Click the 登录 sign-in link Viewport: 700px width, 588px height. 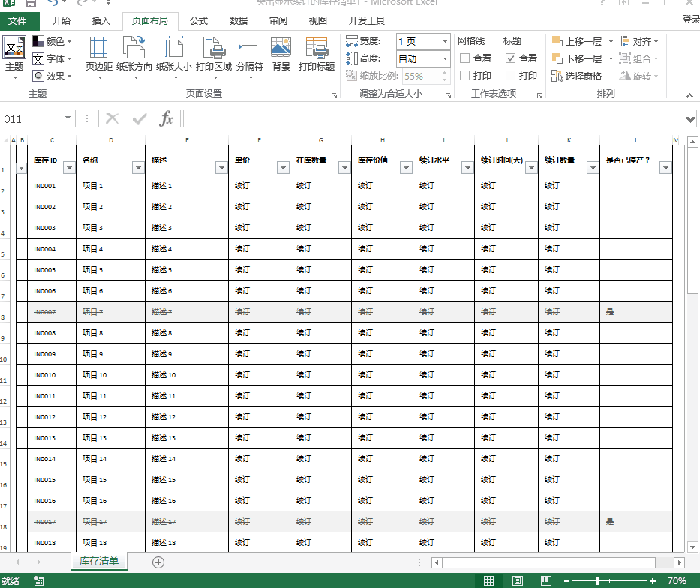[691, 19]
